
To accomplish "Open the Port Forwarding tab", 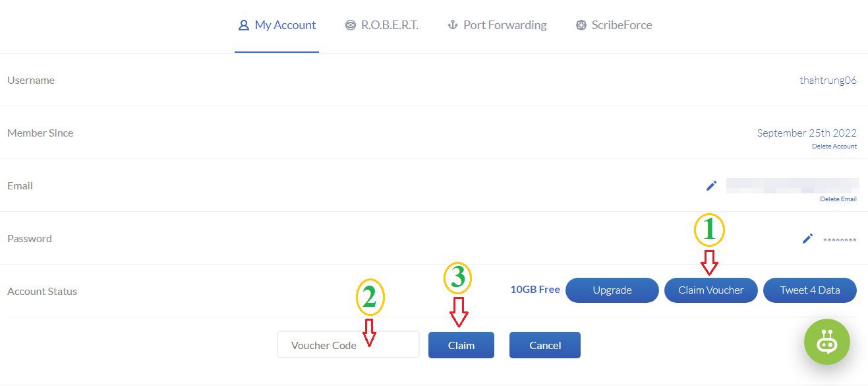I will click(497, 25).
